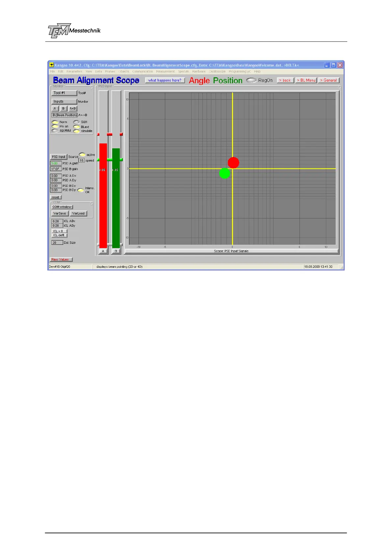
Task: Click the green Position dot on scope
Action: pyautogui.click(x=225, y=173)
